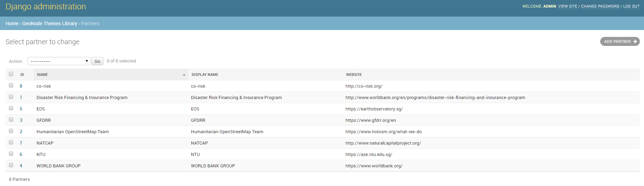Click the https://www.gfdrr.org/en website cell

pyautogui.click(x=371, y=120)
